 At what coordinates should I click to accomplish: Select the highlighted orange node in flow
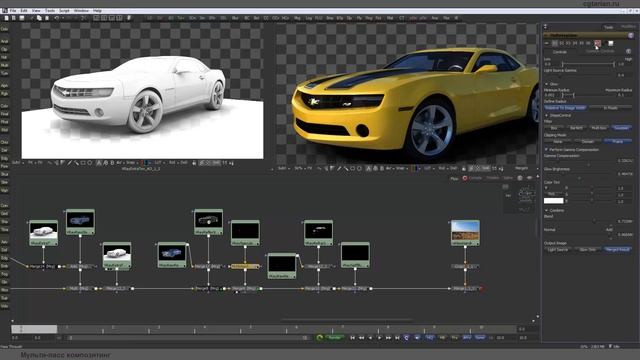pos(245,266)
